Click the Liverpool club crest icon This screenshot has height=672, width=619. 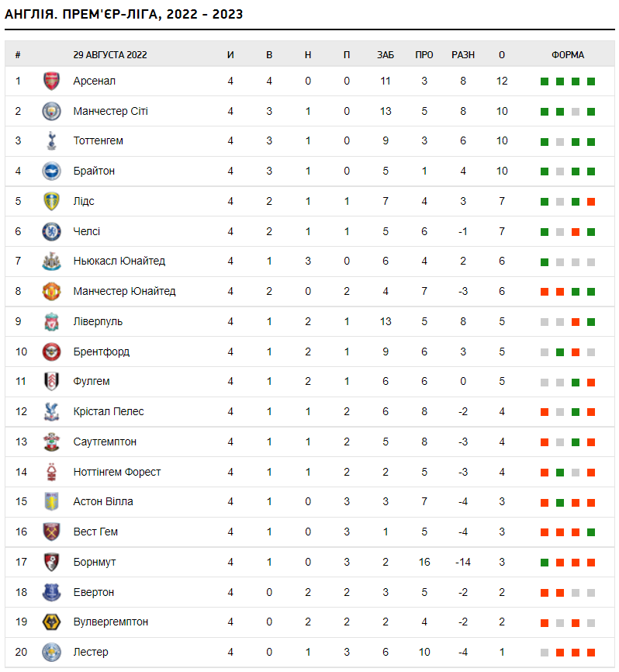tap(51, 321)
